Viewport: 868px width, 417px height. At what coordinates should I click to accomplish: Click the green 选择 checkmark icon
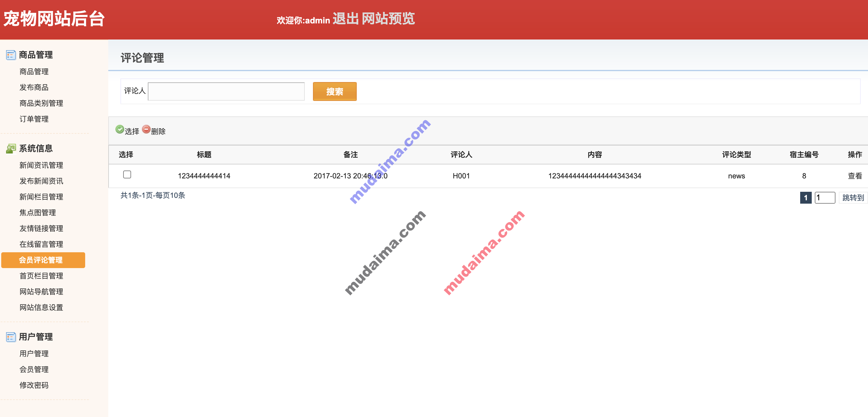(x=120, y=129)
